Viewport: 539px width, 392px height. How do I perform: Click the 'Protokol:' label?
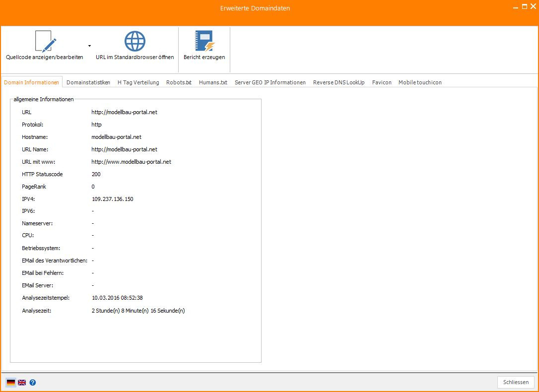point(33,125)
